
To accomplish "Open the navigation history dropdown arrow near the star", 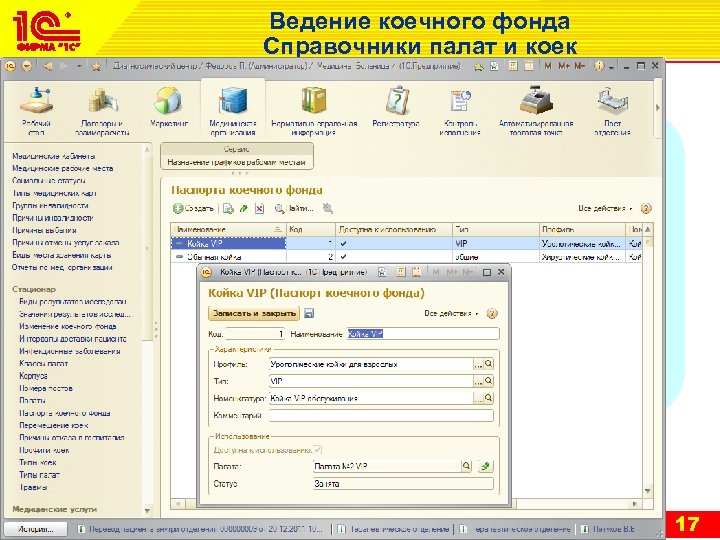I will click(79, 66).
